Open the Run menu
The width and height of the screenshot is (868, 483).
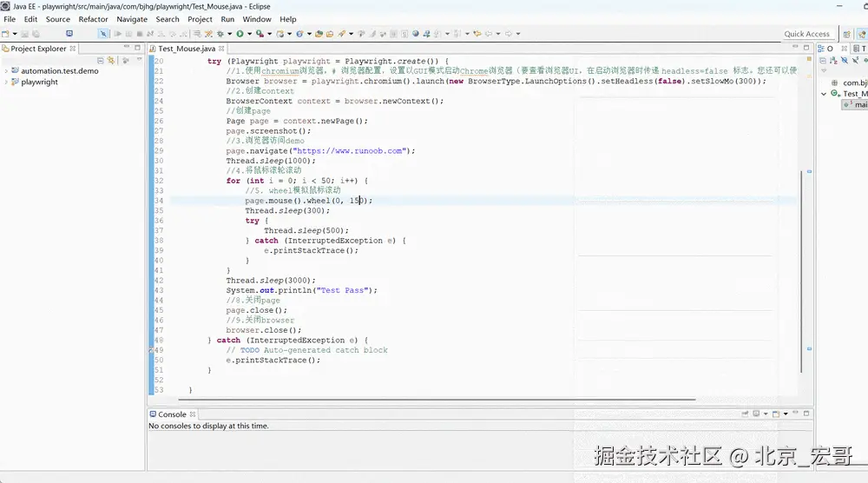pos(227,19)
